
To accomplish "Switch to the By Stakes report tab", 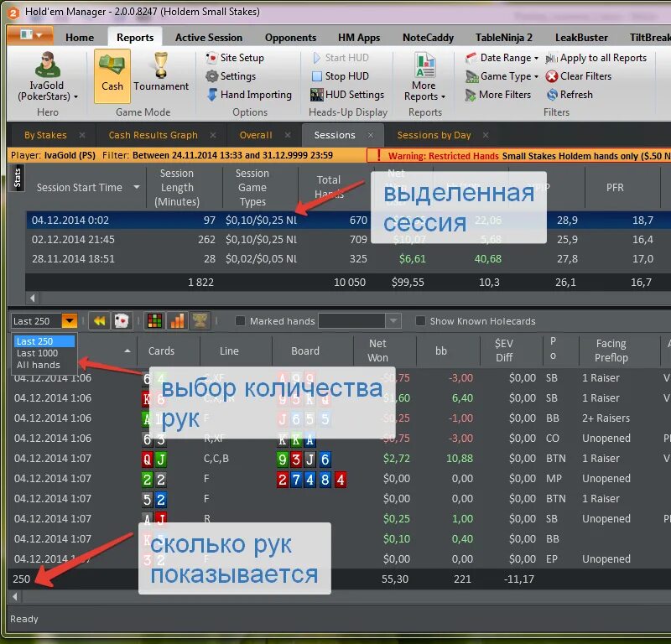I will [45, 135].
